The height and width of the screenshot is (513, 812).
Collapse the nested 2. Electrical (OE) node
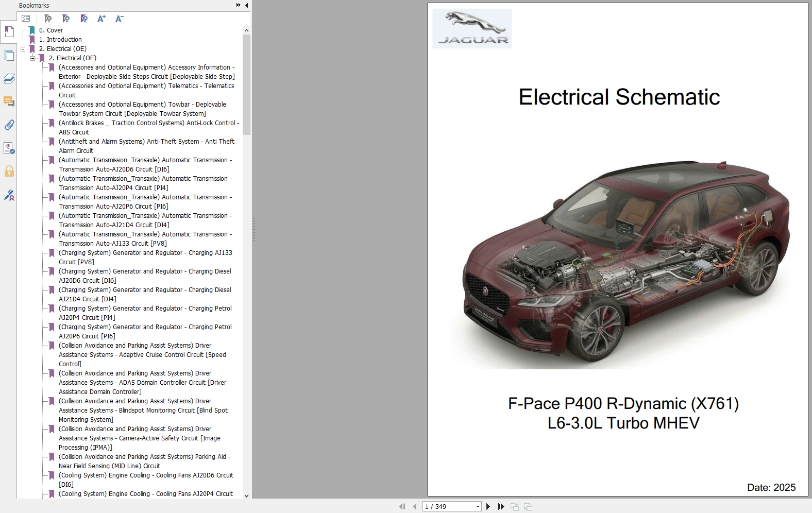[32, 58]
